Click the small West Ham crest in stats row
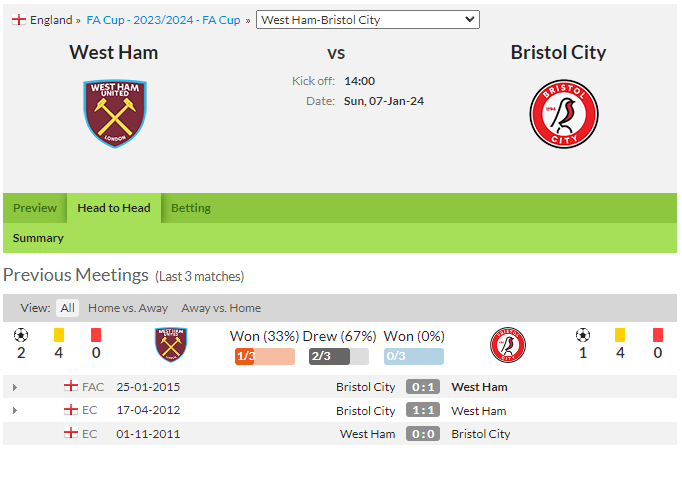This screenshot has width=682, height=492. [x=171, y=345]
